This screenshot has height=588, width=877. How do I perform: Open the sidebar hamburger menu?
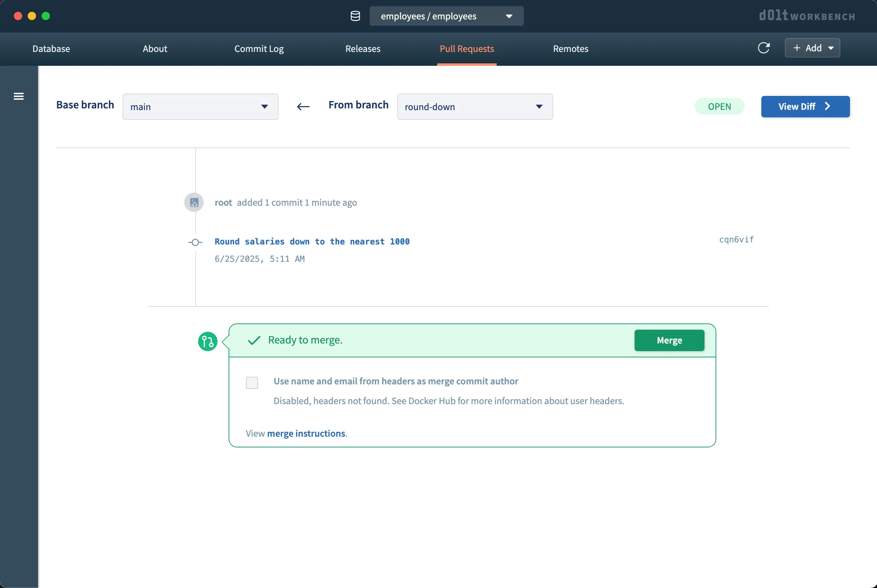(19, 96)
